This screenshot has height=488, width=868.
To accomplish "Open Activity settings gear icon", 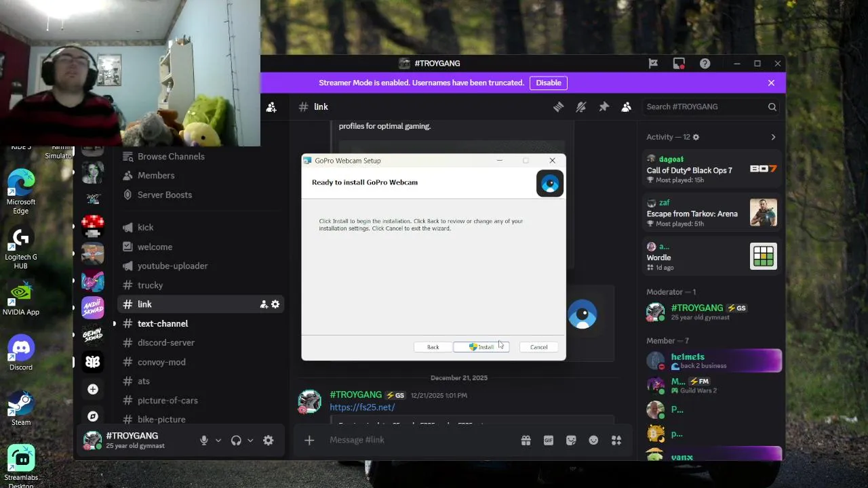I will (696, 137).
